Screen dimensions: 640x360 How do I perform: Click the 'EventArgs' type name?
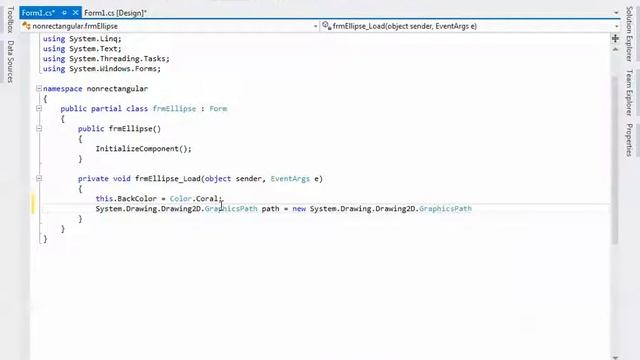290,179
